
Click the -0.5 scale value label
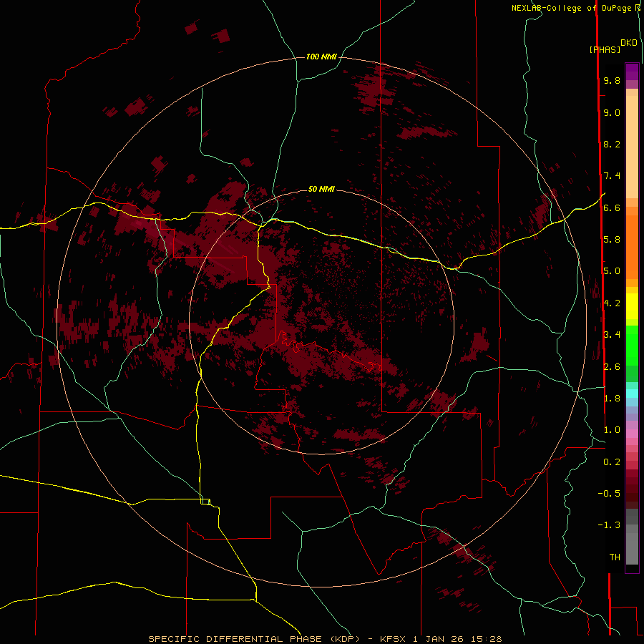tap(609, 494)
